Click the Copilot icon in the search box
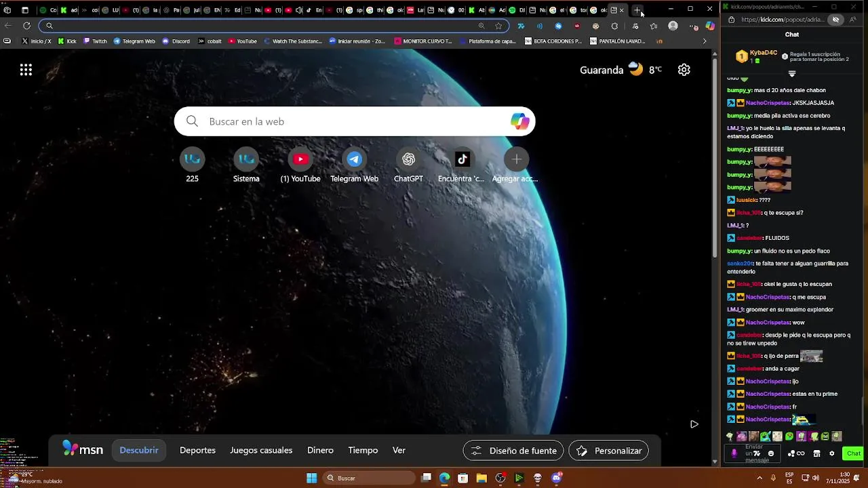The width and height of the screenshot is (868, 488). (x=520, y=121)
